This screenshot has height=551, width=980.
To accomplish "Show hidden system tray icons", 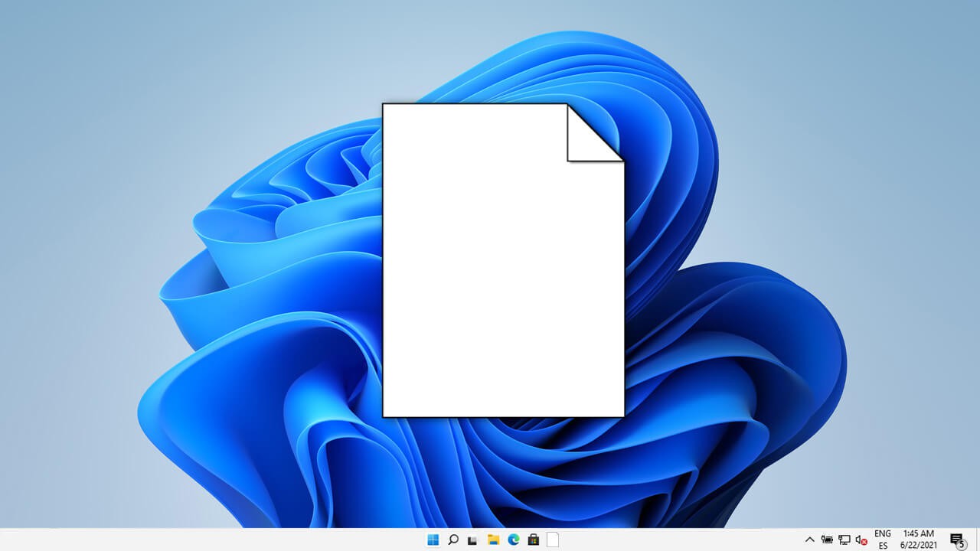I will (x=809, y=540).
